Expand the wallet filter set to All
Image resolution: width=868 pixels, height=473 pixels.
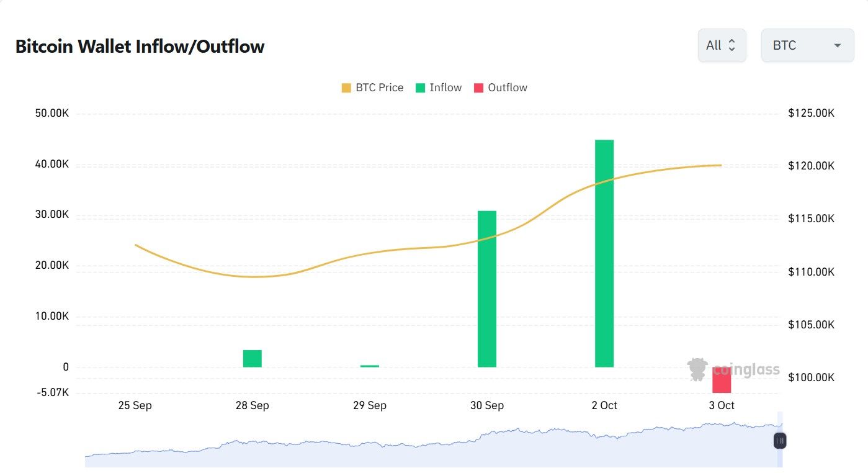tap(722, 45)
